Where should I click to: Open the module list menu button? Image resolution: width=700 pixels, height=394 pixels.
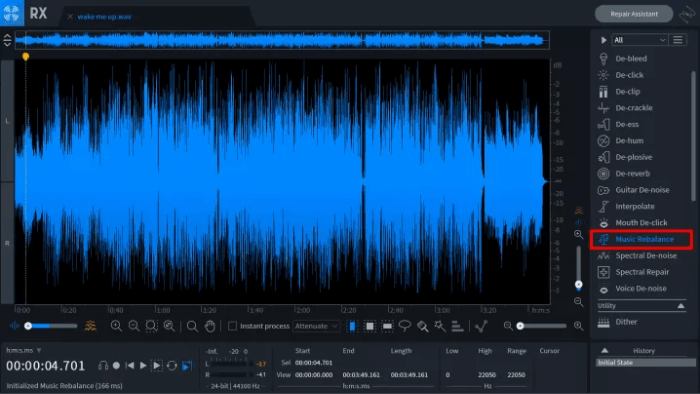678,40
